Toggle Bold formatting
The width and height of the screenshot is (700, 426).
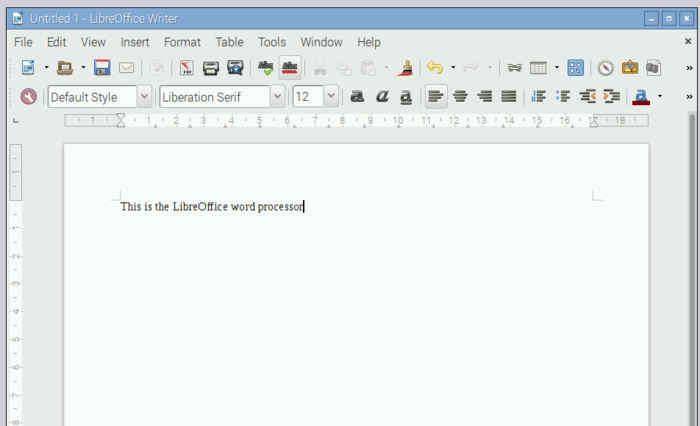coord(357,97)
